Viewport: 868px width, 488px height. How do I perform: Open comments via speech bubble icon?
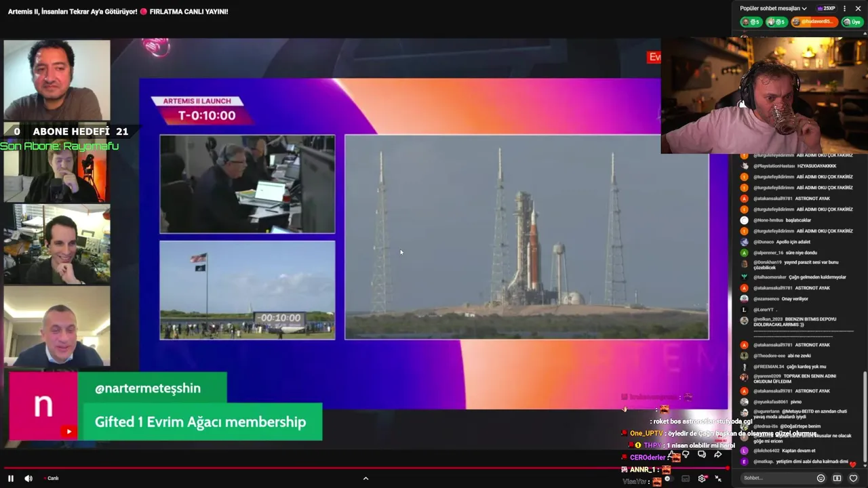click(x=702, y=455)
